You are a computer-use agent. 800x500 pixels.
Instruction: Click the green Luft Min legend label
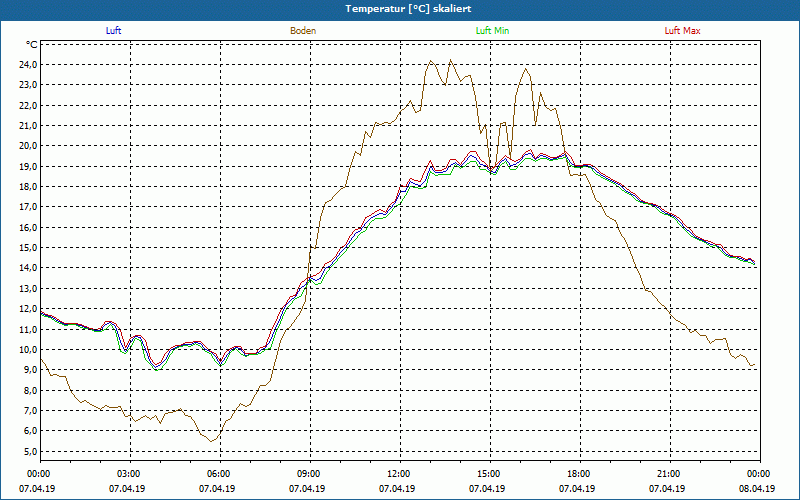(x=492, y=31)
